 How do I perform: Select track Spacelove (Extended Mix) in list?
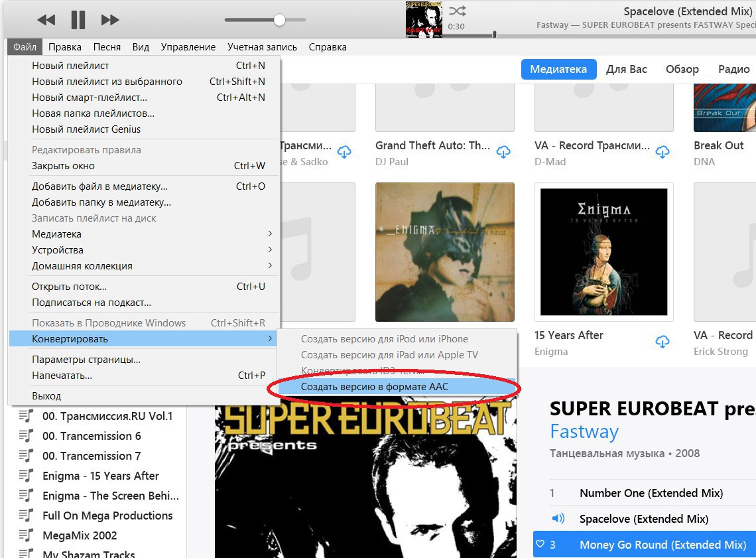[x=644, y=518]
